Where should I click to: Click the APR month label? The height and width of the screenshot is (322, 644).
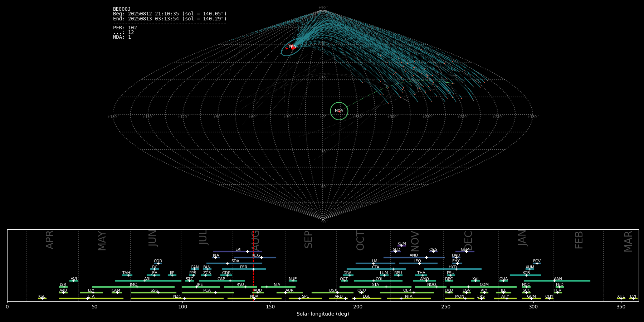coord(50,240)
